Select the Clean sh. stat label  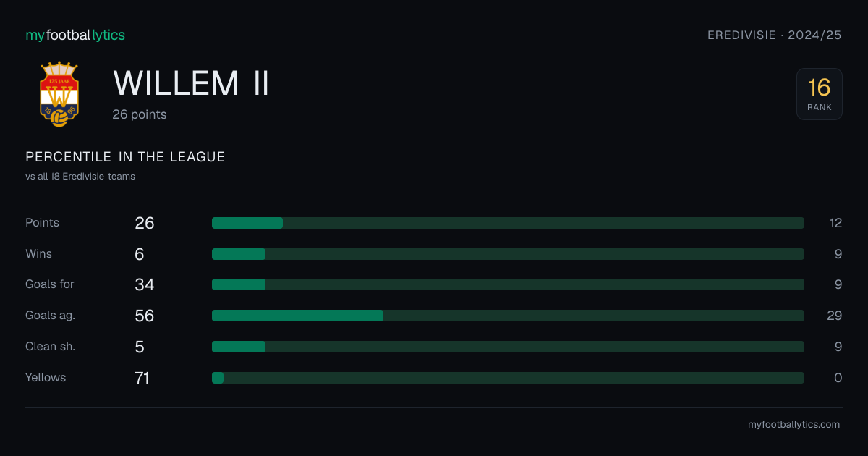point(51,347)
